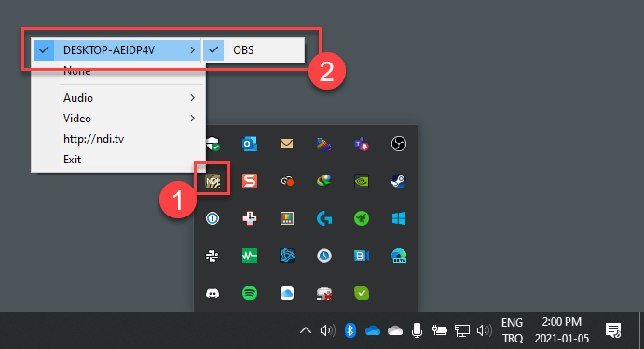Viewport: 644px width, 349px height.
Task: Open the Bluetooth taskbar icon
Action: coord(349,330)
